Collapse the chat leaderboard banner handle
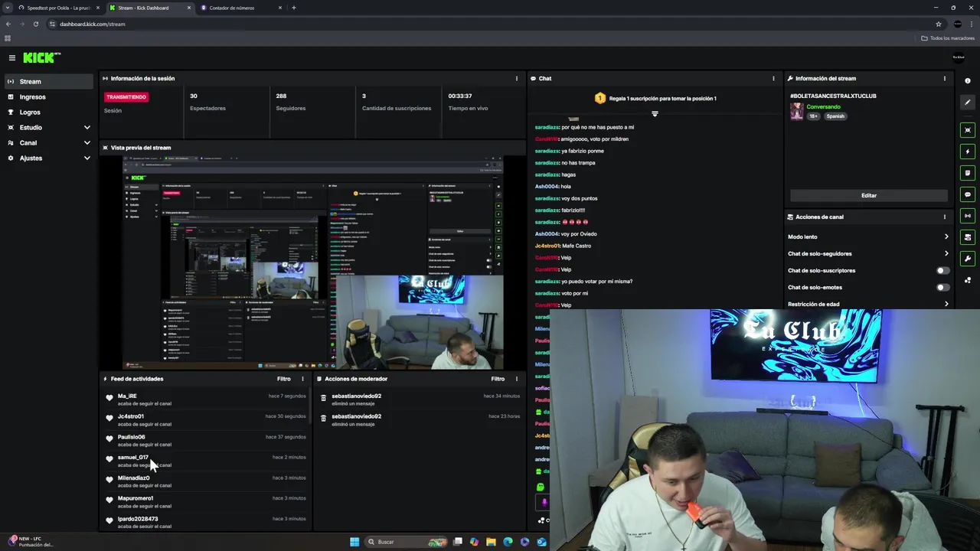Viewport: 980px width, 551px height. coord(655,113)
